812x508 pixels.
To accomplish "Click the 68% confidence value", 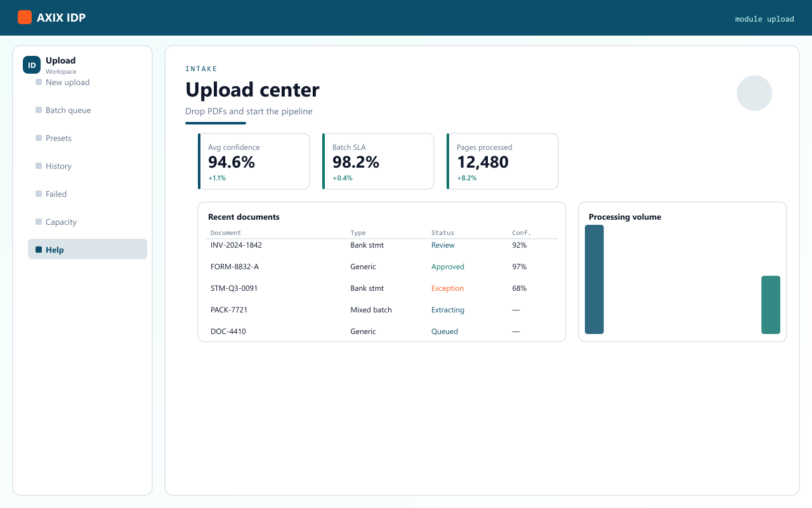I will tap(520, 288).
